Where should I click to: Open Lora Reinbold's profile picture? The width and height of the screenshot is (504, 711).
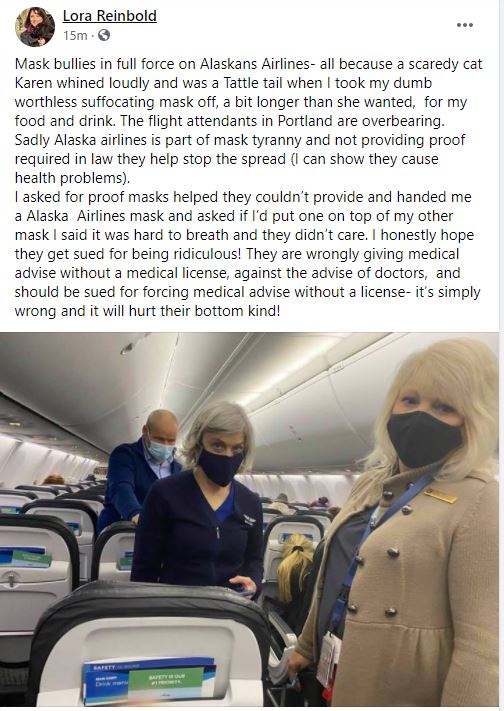coord(35,27)
